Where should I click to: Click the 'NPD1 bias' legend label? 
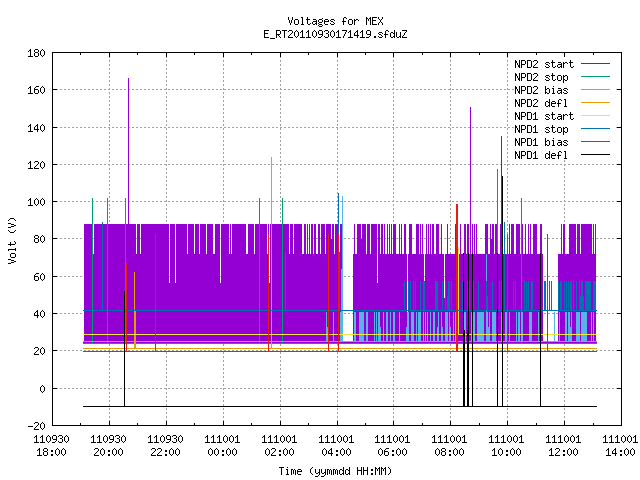pos(541,142)
